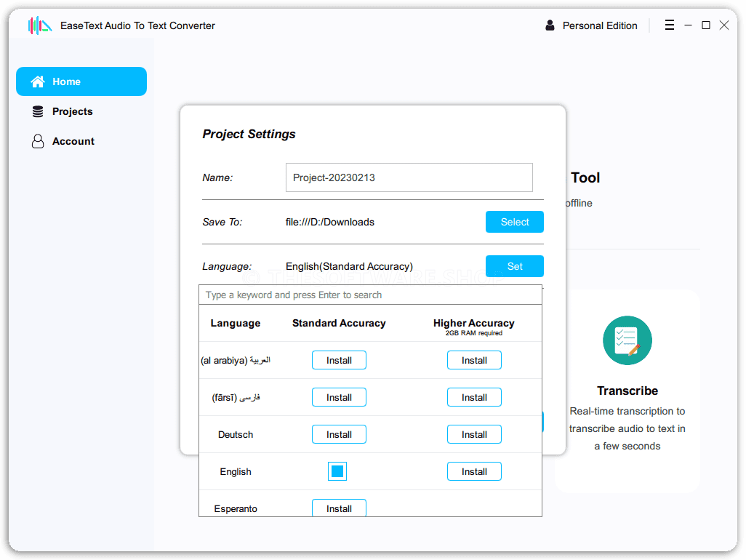
Task: Minimize the EaseText window
Action: (x=688, y=25)
